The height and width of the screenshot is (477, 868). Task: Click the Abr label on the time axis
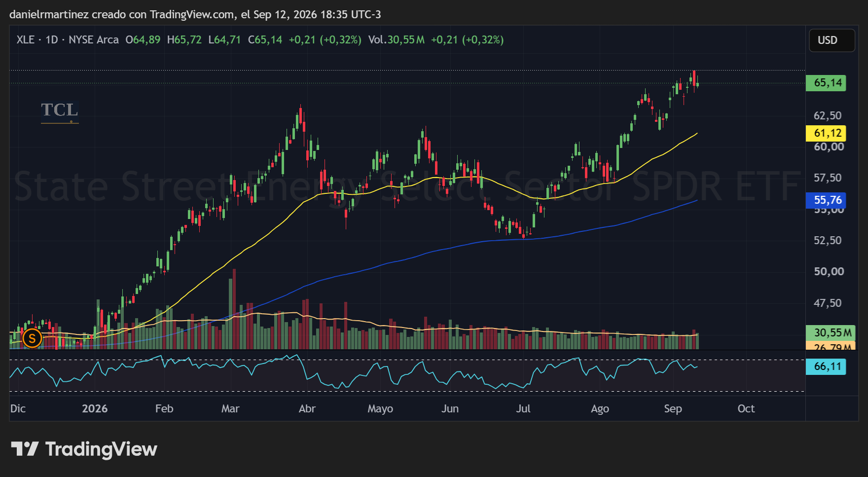click(307, 409)
